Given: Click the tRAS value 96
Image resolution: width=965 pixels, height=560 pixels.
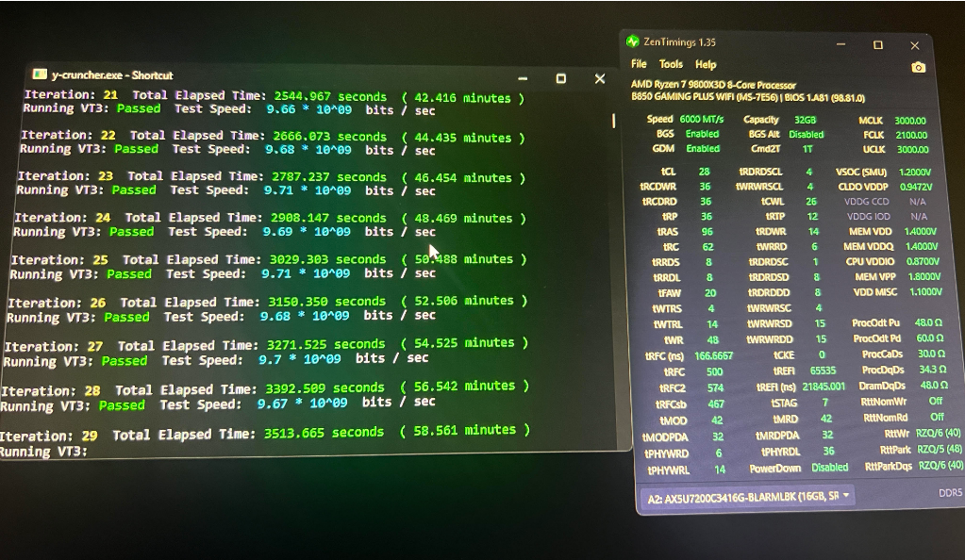Looking at the screenshot, I should (707, 232).
